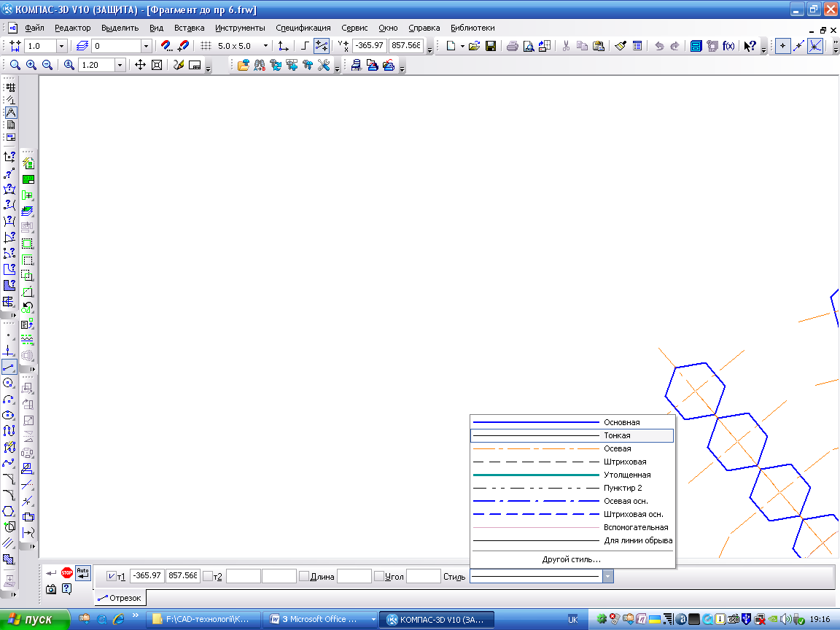840x630 pixels.
Task: Switch to Microsoft Office taskbar button
Action: pyautogui.click(x=322, y=619)
